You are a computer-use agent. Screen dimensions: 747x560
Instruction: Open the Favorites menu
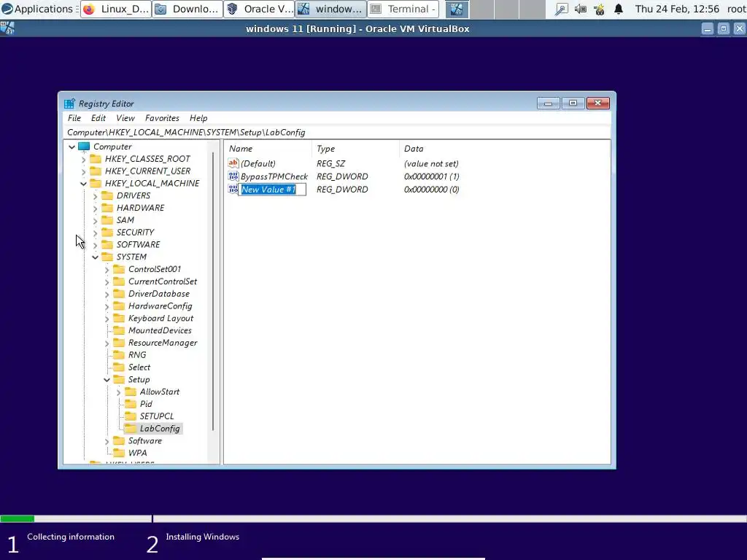[x=162, y=118]
